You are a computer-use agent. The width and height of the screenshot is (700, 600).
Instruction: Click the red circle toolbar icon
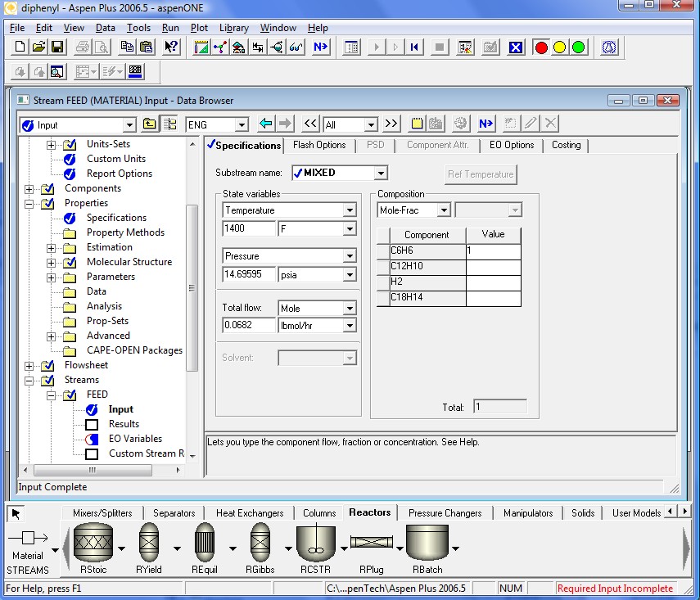click(x=541, y=47)
